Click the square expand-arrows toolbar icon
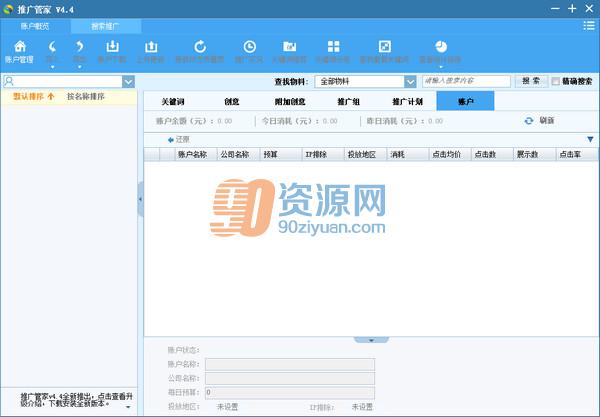The width and height of the screenshot is (600, 417). (x=384, y=47)
